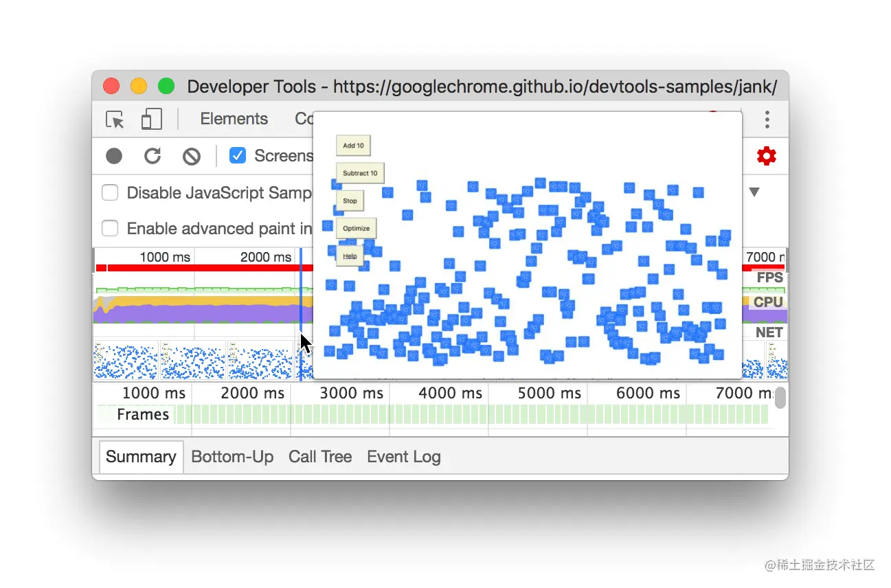891x588 pixels.
Task: Click the reload and profile icon
Action: 153,156
